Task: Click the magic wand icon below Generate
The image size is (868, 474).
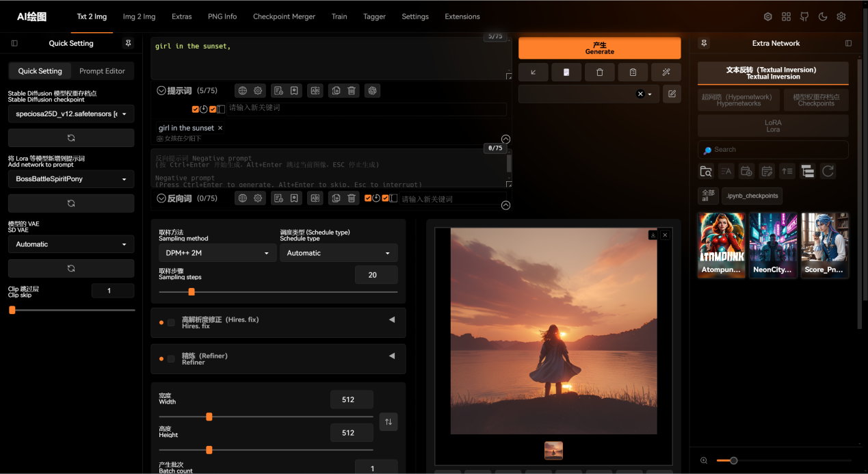Action: [x=666, y=72]
